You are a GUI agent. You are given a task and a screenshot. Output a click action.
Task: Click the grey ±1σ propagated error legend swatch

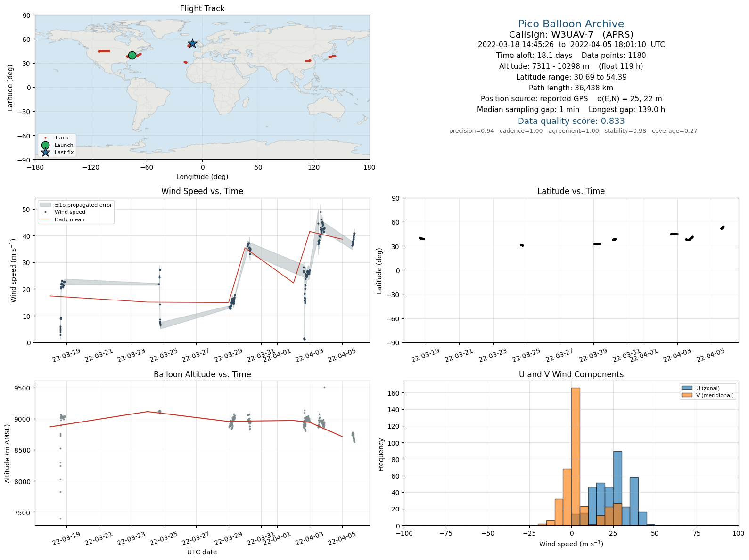pyautogui.click(x=45, y=205)
